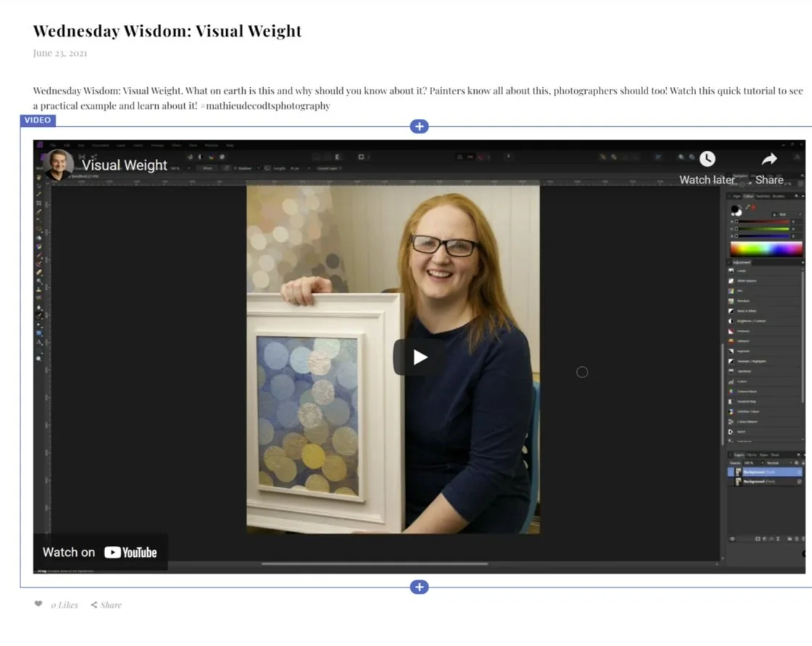Screen dimensions: 812x646
Task: Open the post title Wednesday Wisdom: Visual Weight
Action: [167, 31]
